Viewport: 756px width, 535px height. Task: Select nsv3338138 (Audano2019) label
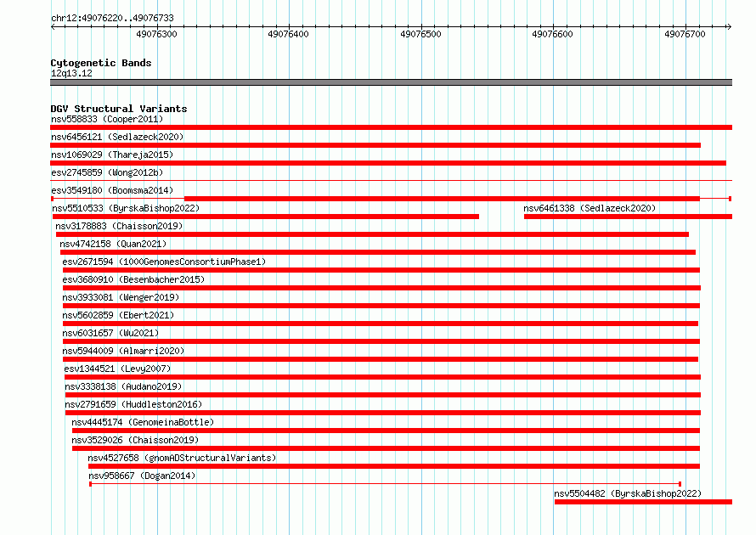click(123, 386)
